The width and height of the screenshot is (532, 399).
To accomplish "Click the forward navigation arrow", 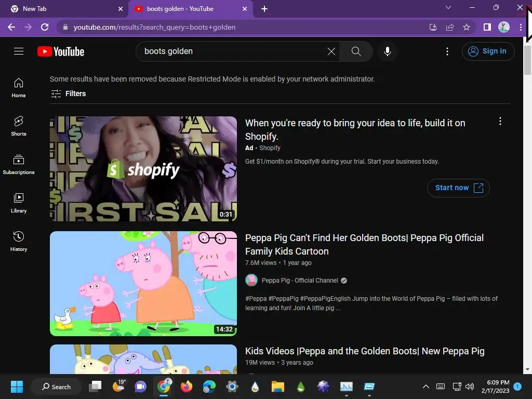I will tap(28, 27).
